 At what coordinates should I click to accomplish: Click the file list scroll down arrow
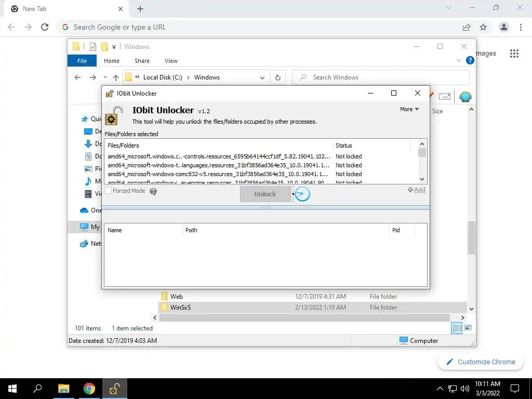click(x=422, y=179)
